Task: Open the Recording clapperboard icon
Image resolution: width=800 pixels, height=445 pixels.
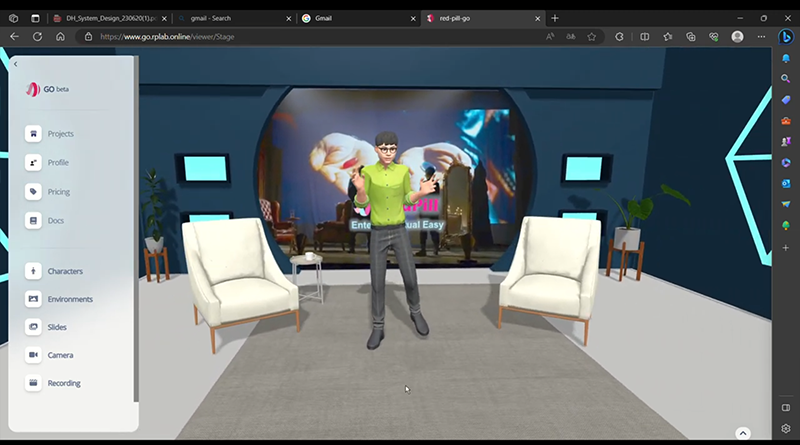Action: pos(34,383)
